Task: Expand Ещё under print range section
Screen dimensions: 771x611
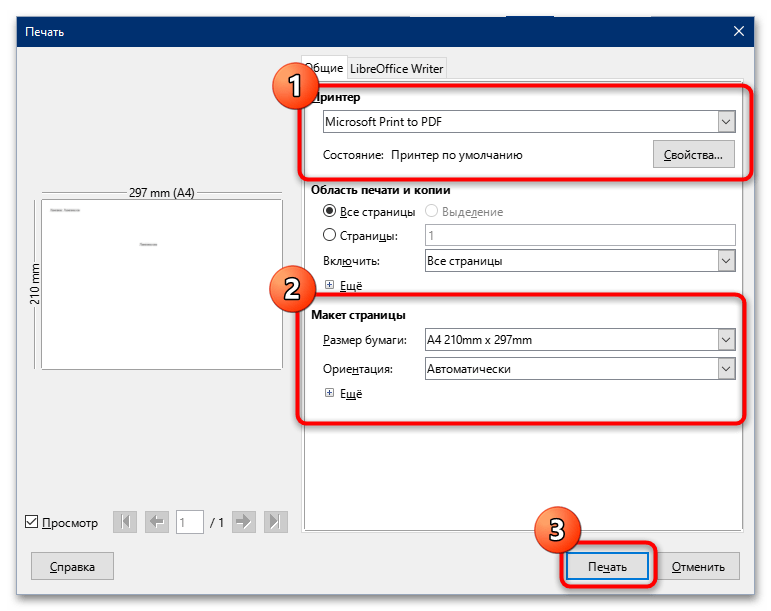Action: pyautogui.click(x=331, y=285)
